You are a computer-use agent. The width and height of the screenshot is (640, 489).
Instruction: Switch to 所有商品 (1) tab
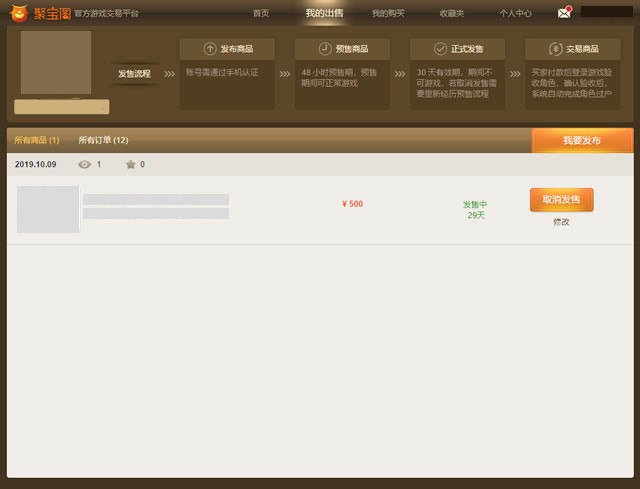[x=37, y=140]
